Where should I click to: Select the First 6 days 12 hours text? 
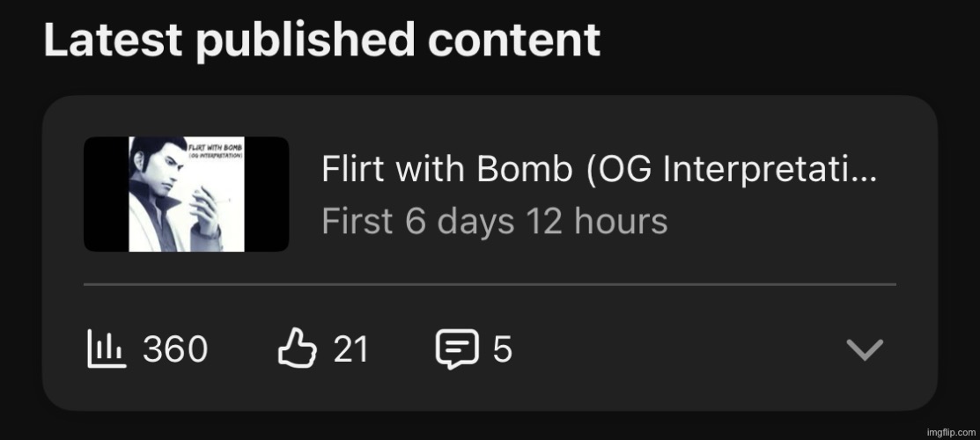click(494, 221)
